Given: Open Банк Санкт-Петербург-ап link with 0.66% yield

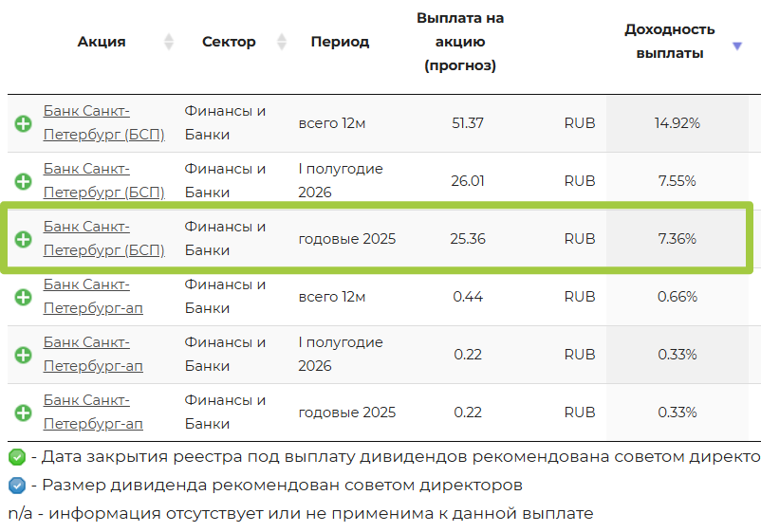Looking at the screenshot, I should 93,296.
